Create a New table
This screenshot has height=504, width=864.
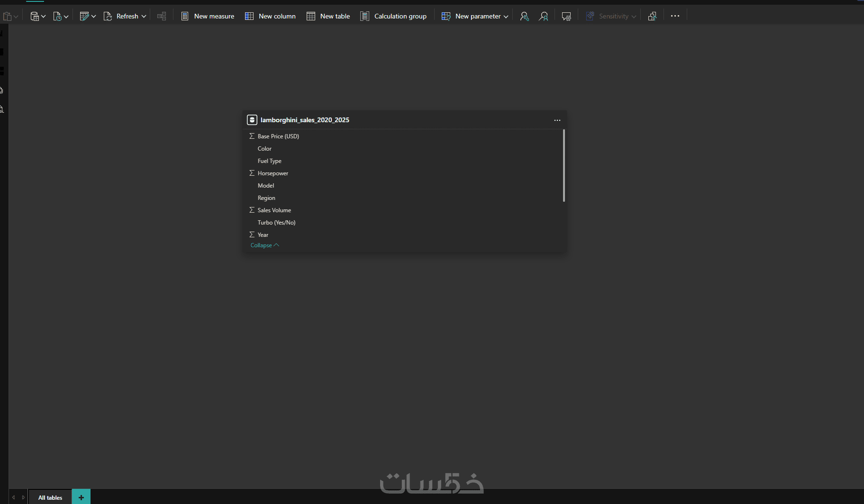[x=328, y=16]
